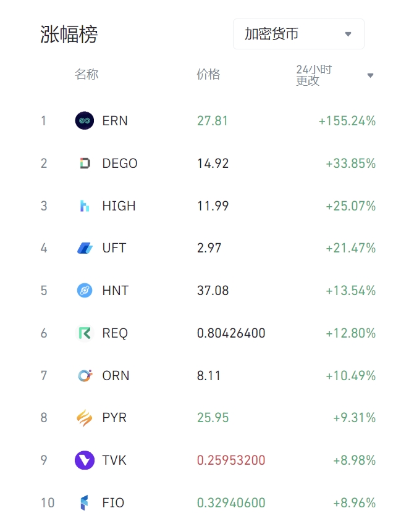401x532 pixels.
Task: Click the REQ coin logo icon
Action: coord(84,333)
